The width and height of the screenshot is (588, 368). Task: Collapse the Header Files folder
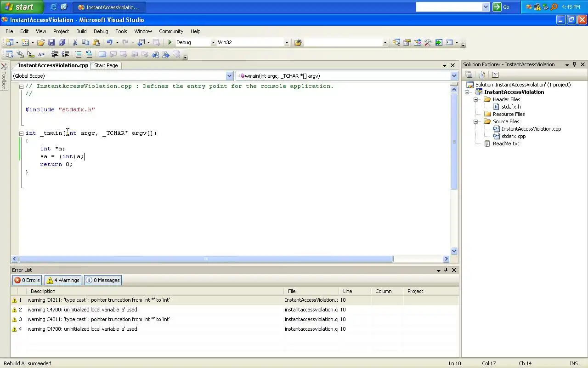pos(476,99)
